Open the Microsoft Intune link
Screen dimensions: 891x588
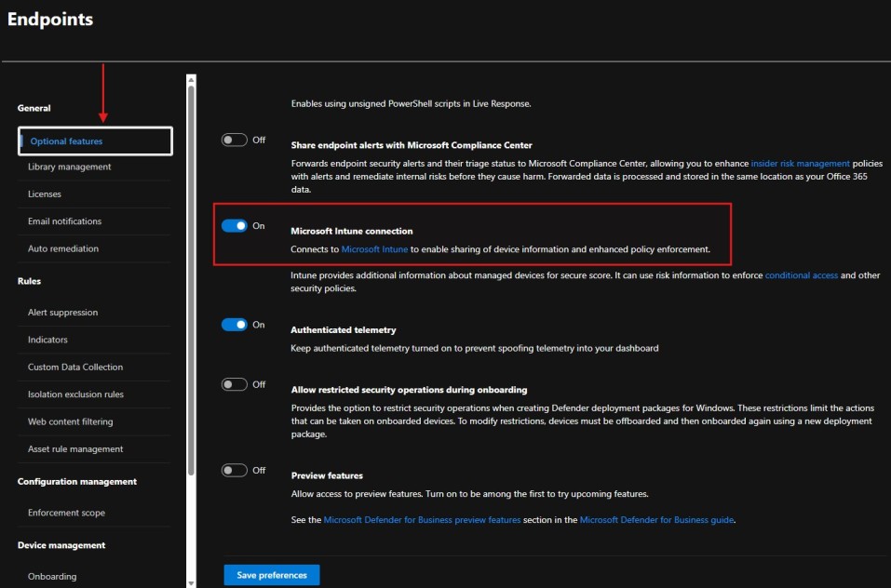(374, 249)
